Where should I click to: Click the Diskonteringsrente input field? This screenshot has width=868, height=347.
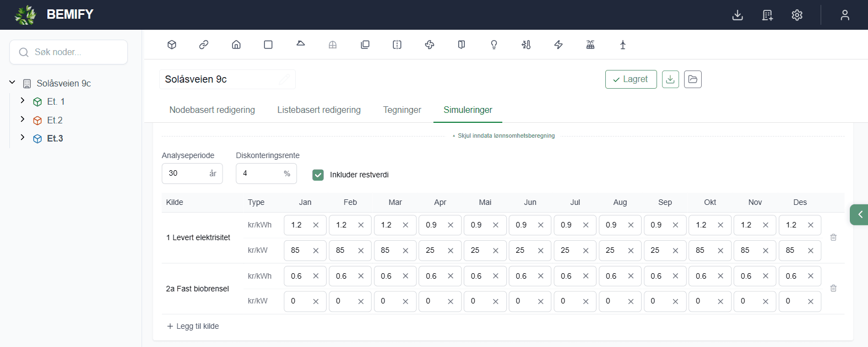[267, 173]
